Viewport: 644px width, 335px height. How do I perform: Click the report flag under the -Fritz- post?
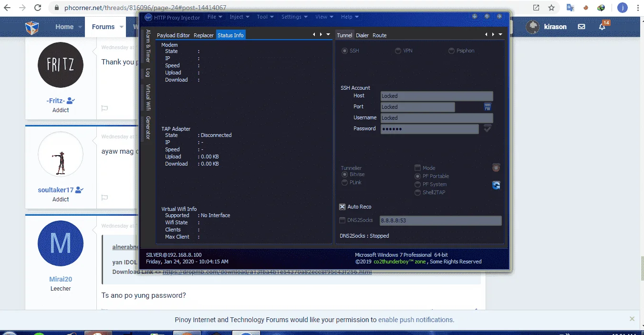[x=104, y=108]
